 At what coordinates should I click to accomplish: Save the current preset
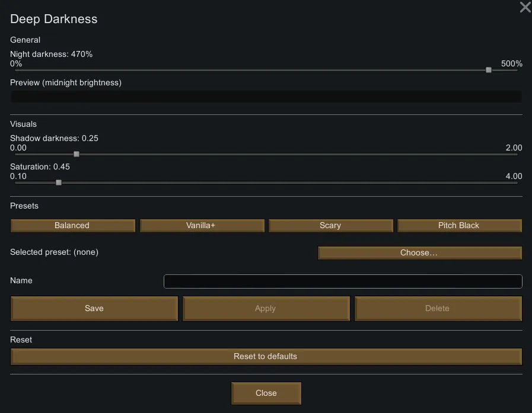[x=94, y=309]
